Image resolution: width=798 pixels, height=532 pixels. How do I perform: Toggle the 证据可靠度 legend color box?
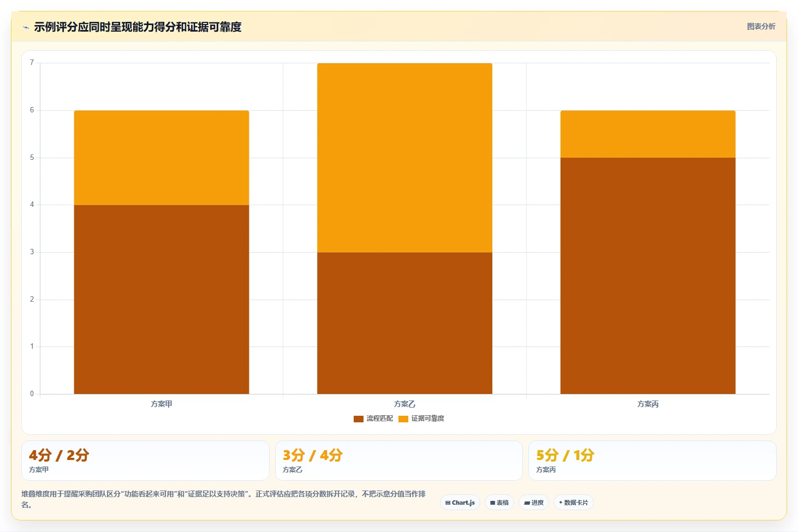(x=403, y=419)
